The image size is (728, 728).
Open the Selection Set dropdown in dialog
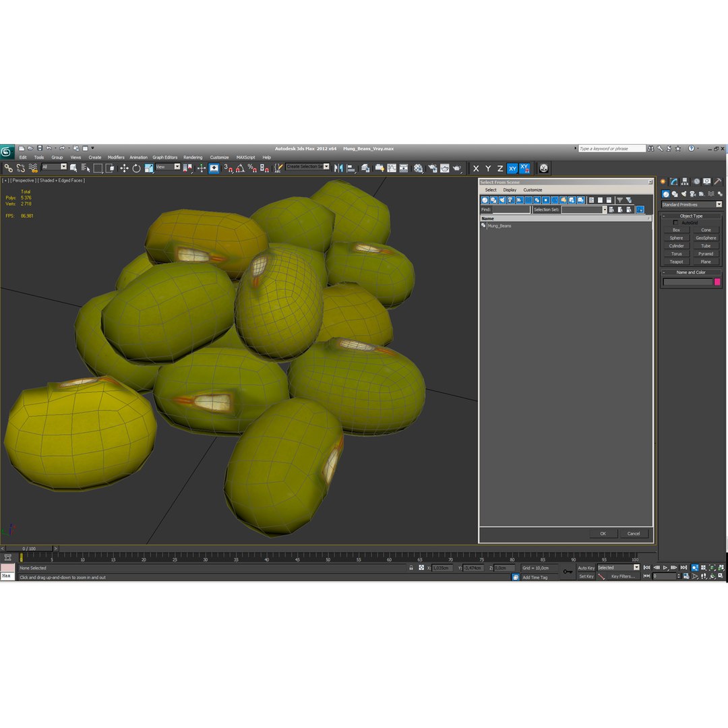pyautogui.click(x=604, y=210)
